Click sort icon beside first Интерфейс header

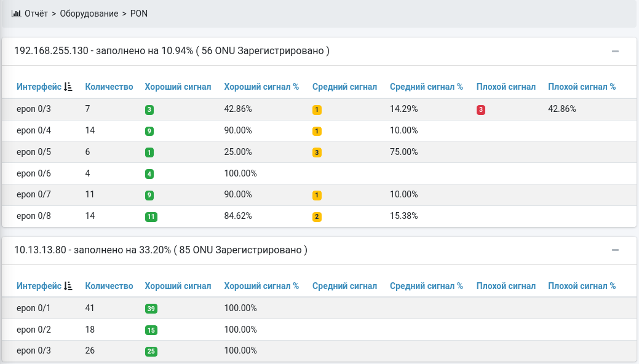68,87
